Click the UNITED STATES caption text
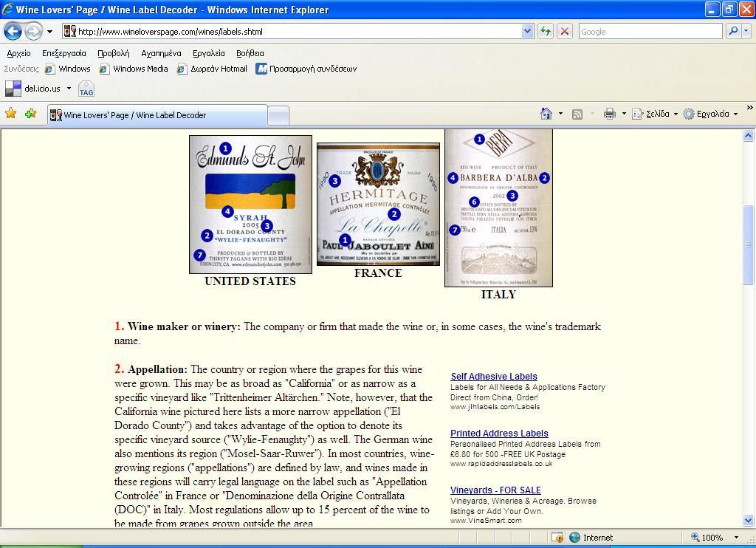 click(250, 281)
